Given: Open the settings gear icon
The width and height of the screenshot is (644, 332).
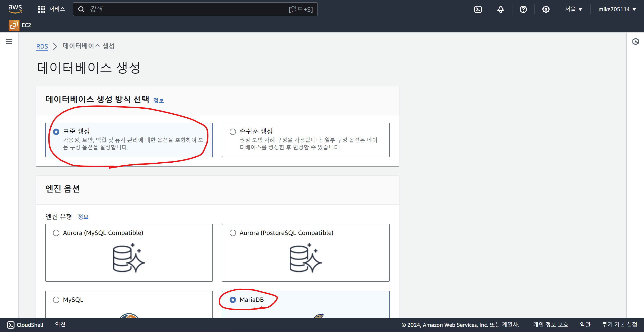Looking at the screenshot, I should click(x=545, y=9).
